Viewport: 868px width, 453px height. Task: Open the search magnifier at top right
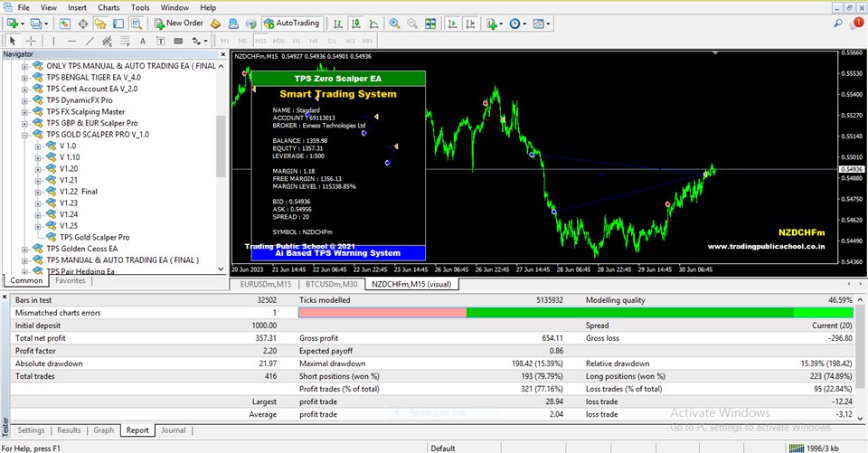pos(838,24)
